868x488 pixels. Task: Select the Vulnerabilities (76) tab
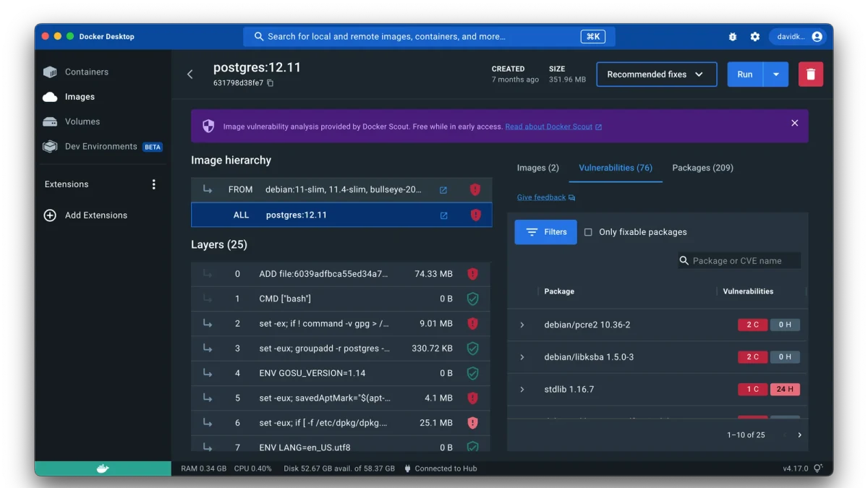pos(616,168)
